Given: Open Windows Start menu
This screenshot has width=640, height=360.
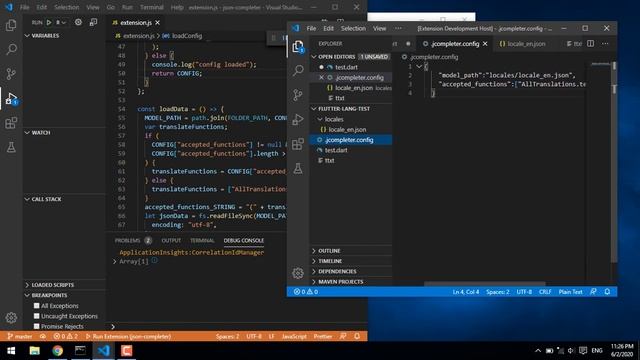Looking at the screenshot, I should pos(11,351).
